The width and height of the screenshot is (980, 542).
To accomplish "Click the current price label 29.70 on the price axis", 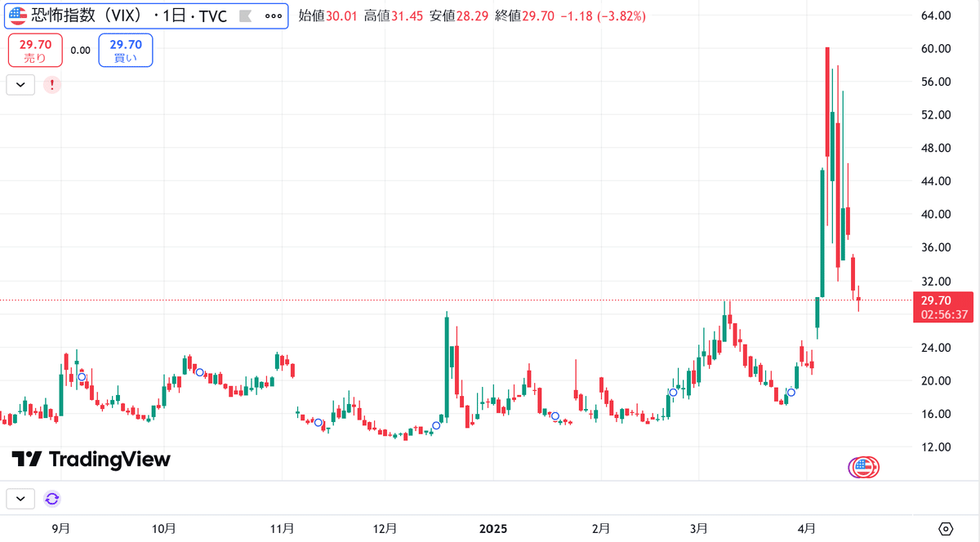I will [934, 300].
